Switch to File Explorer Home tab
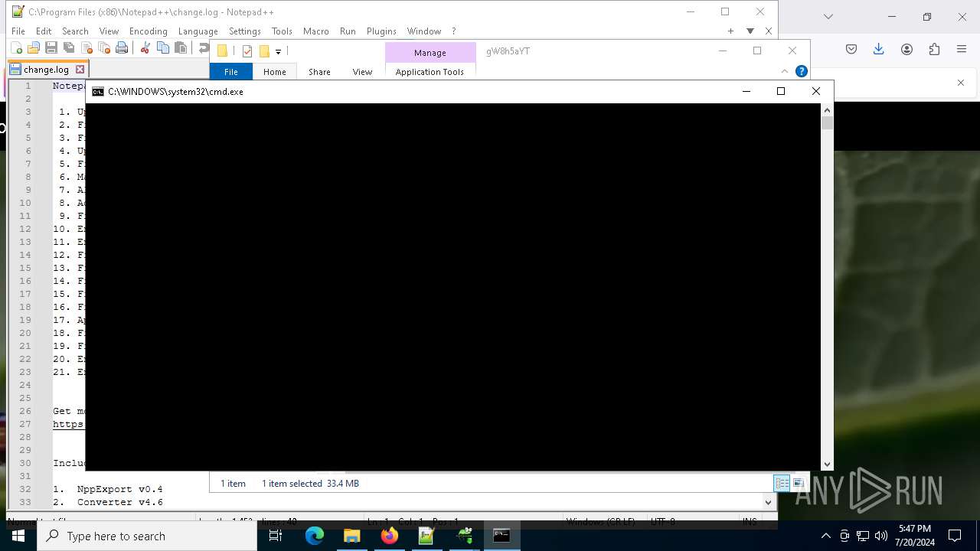 [274, 72]
